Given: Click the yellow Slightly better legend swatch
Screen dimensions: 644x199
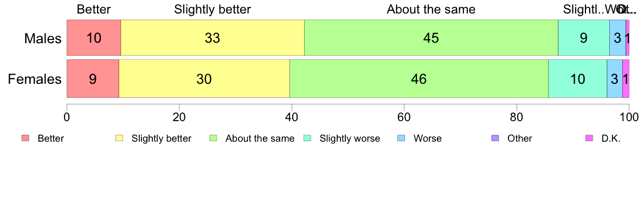Looking at the screenshot, I should pos(119,138).
